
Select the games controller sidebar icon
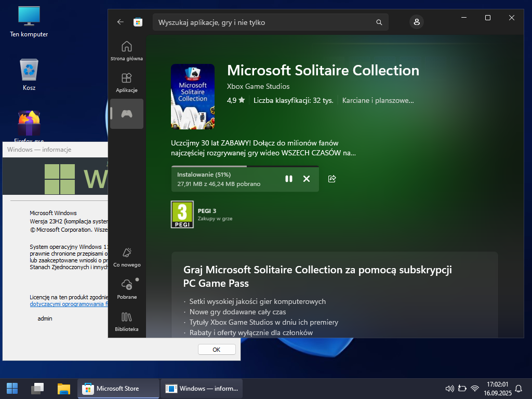click(x=127, y=114)
